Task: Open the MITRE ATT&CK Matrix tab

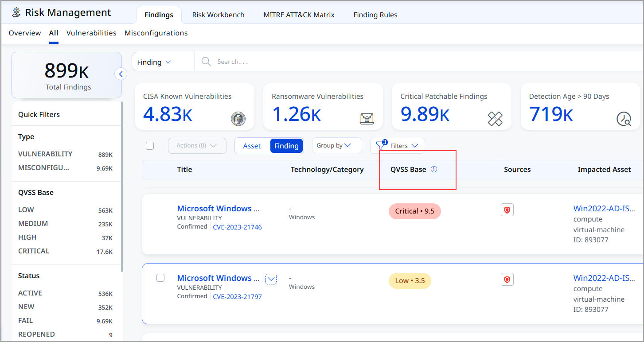Action: coord(299,15)
